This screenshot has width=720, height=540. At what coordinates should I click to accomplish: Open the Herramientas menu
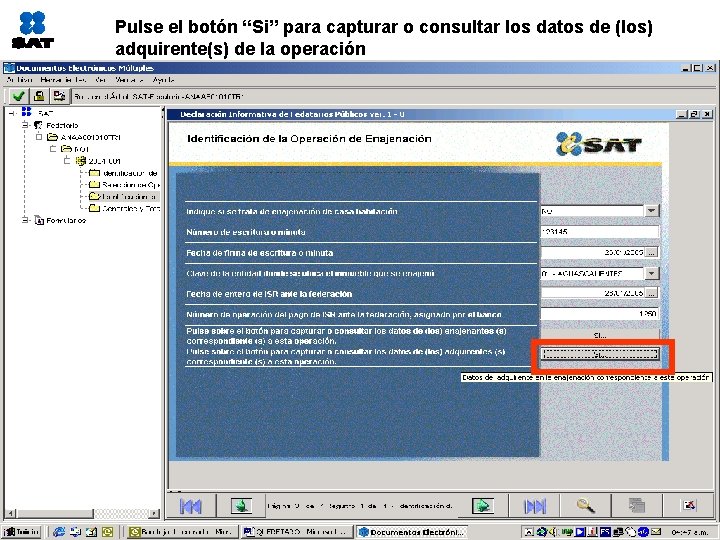pyautogui.click(x=63, y=80)
